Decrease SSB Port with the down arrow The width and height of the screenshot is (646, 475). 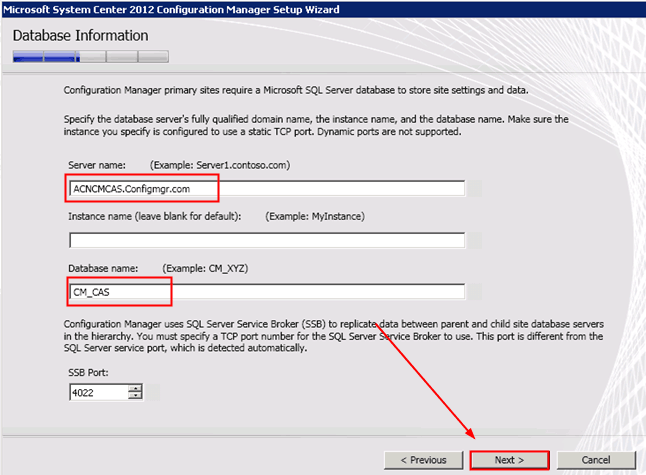(x=135, y=396)
